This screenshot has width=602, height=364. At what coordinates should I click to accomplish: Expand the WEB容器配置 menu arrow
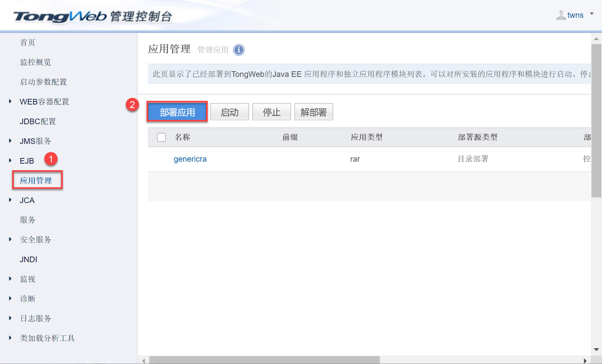tap(10, 102)
